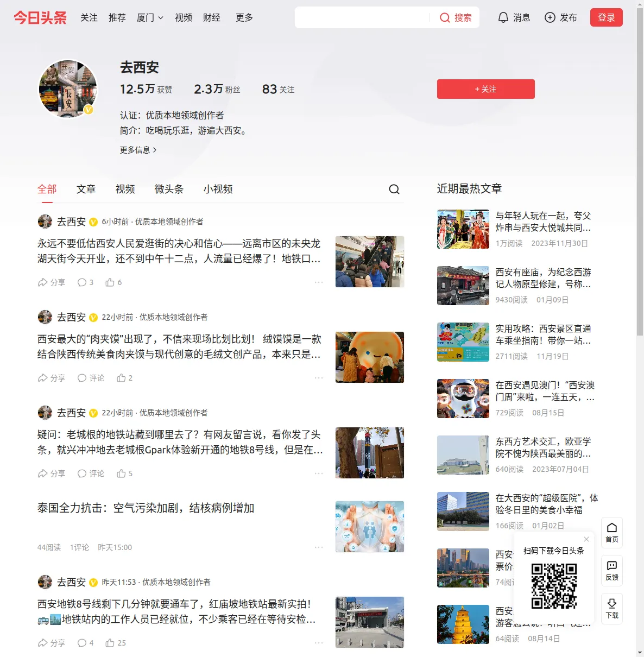Comment on the 地铁8号线 红庙坡 post
Image resolution: width=644 pixels, height=657 pixels.
pyautogui.click(x=86, y=643)
